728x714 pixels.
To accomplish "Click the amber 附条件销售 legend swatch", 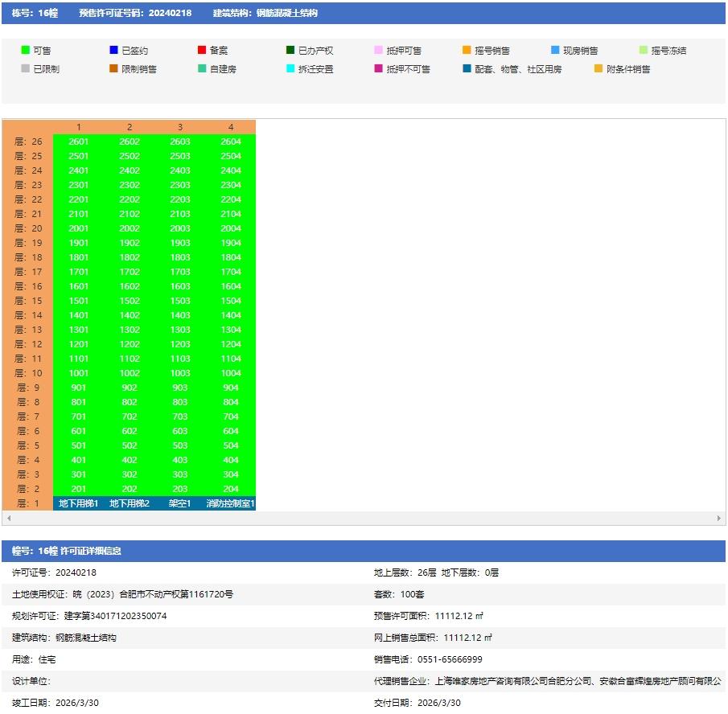I will click(599, 68).
